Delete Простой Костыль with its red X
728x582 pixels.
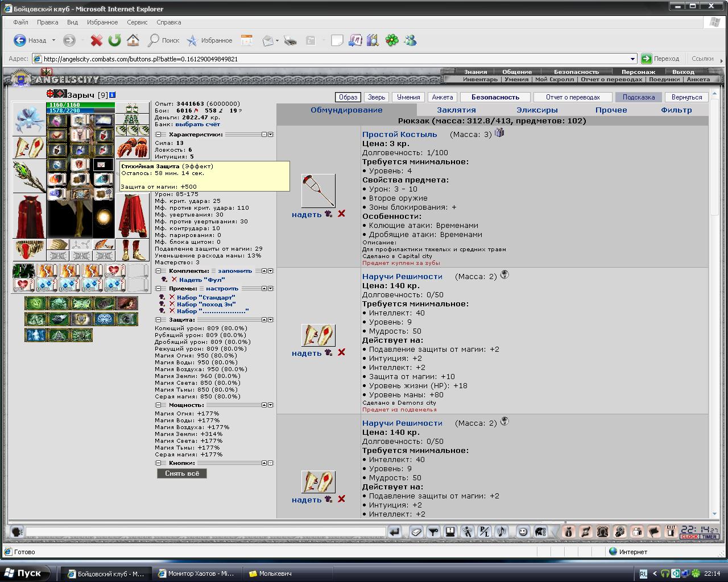point(341,214)
